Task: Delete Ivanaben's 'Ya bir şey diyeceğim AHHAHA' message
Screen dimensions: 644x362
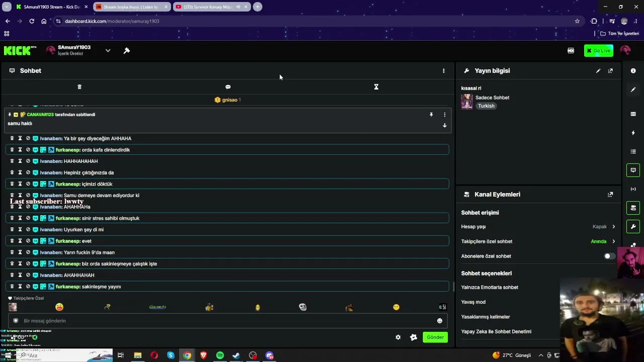Action: 12,138
